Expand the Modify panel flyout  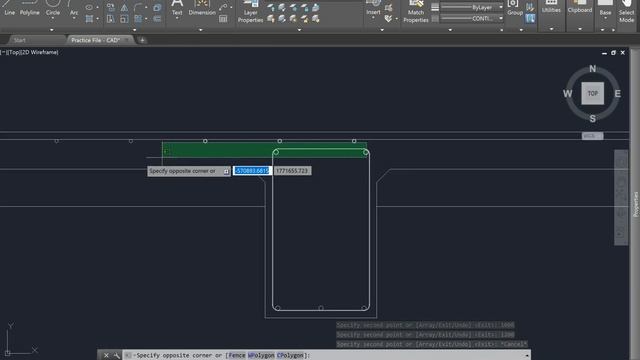134,30
